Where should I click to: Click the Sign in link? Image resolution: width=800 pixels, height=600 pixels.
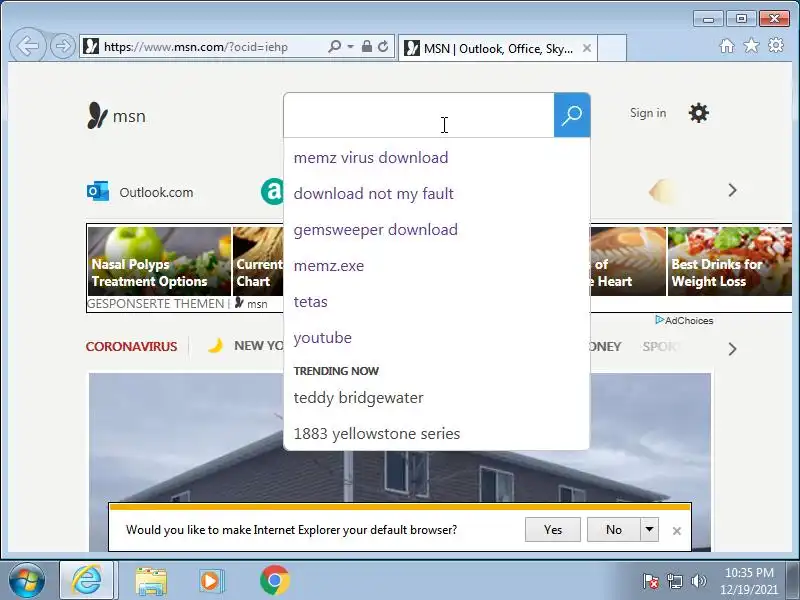[647, 113]
